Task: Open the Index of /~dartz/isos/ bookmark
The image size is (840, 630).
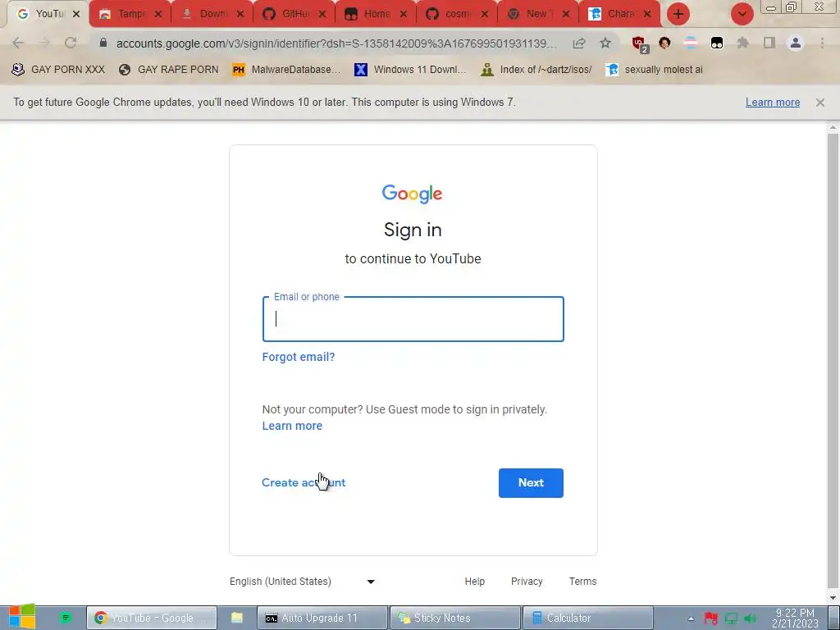Action: pos(536,70)
